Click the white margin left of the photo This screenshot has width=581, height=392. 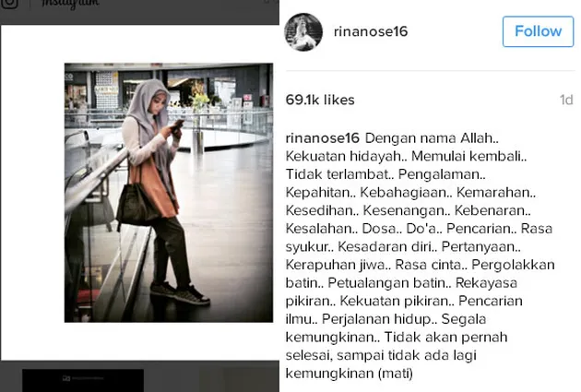32,193
